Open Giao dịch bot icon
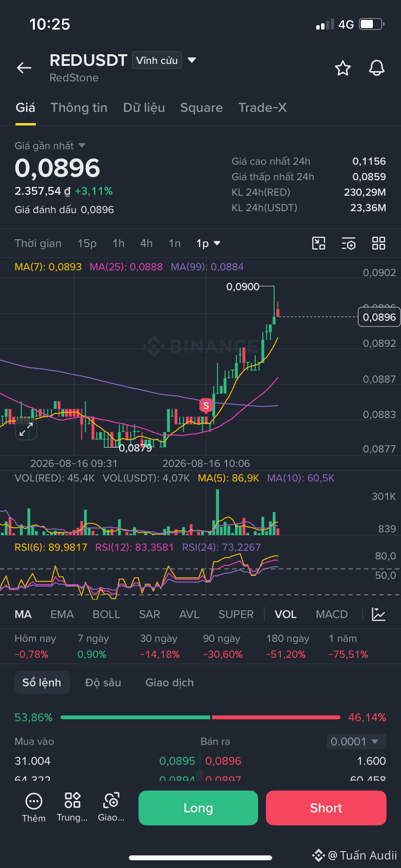401x868 pixels. point(111,807)
